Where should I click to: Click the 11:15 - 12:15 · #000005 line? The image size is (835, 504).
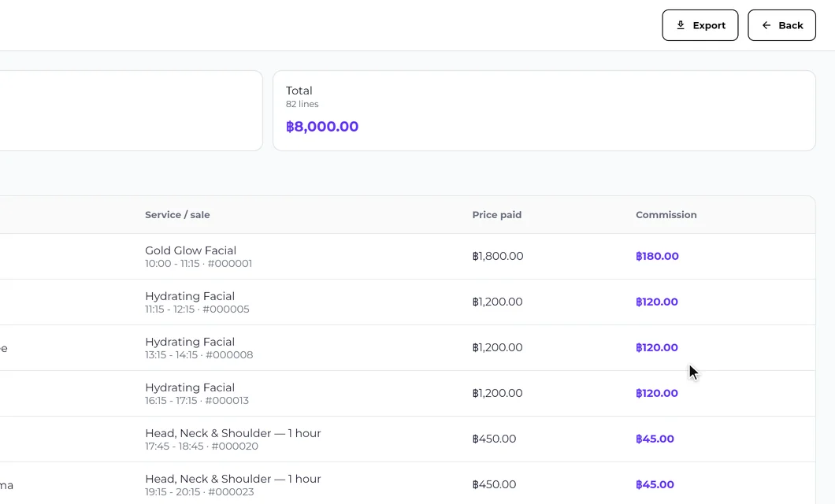(197, 309)
